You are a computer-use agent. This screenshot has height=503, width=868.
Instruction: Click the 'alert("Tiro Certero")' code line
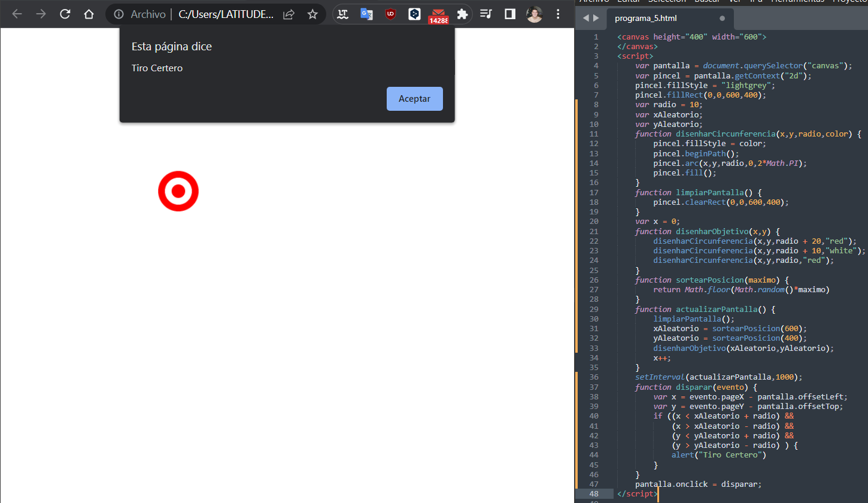pos(718,455)
